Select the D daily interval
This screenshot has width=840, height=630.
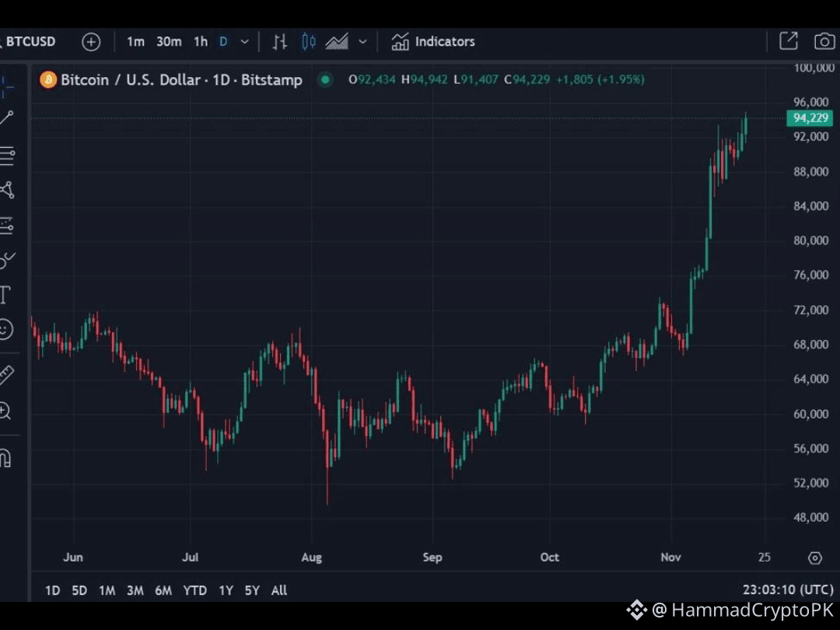(223, 42)
